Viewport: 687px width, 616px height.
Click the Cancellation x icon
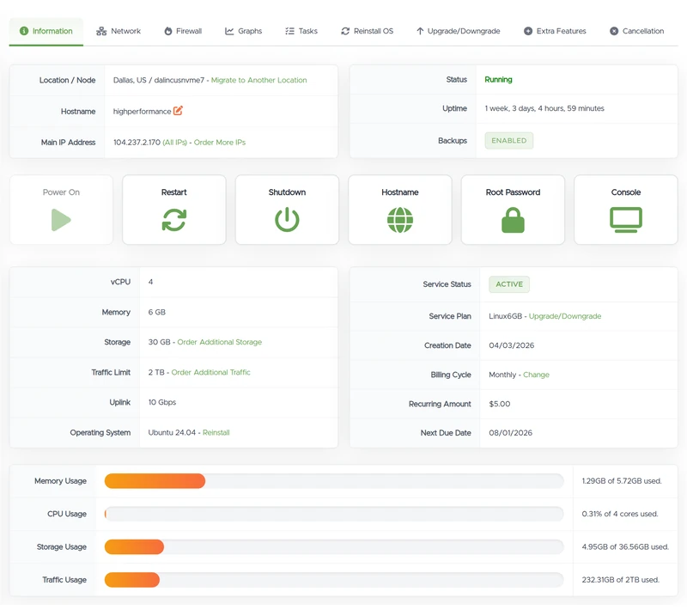(x=614, y=31)
